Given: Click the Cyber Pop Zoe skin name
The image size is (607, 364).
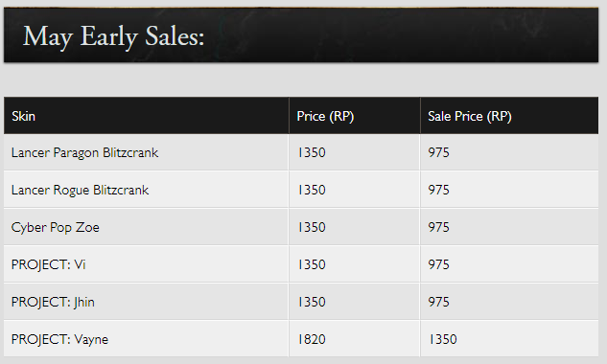Looking at the screenshot, I should click(x=56, y=227).
